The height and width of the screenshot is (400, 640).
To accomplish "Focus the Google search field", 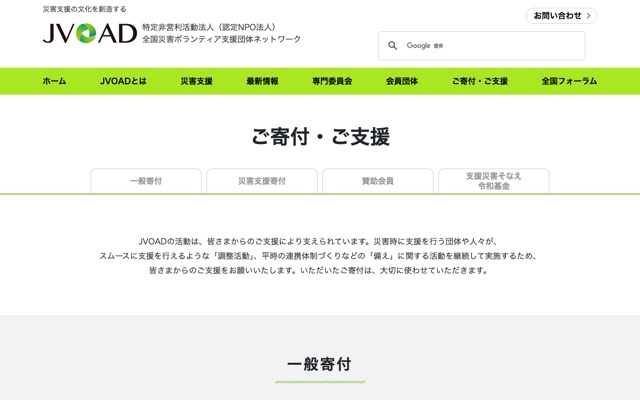I will pos(482,46).
